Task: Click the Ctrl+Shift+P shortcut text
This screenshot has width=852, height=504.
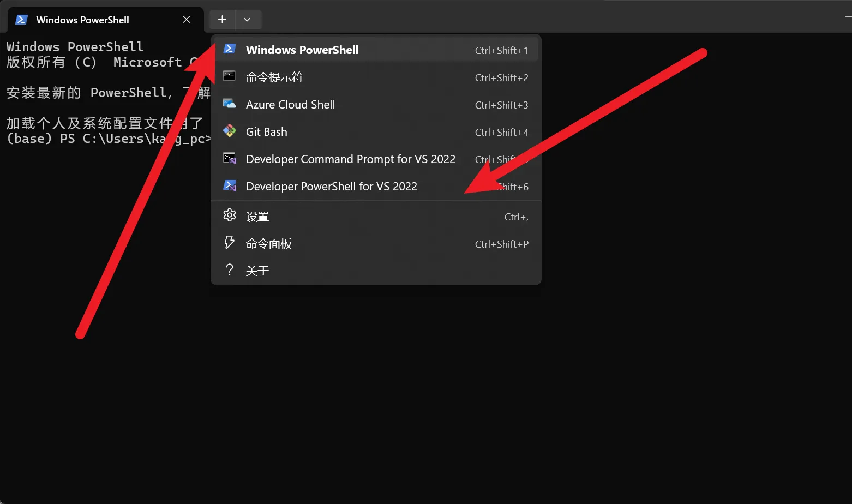Action: tap(501, 244)
